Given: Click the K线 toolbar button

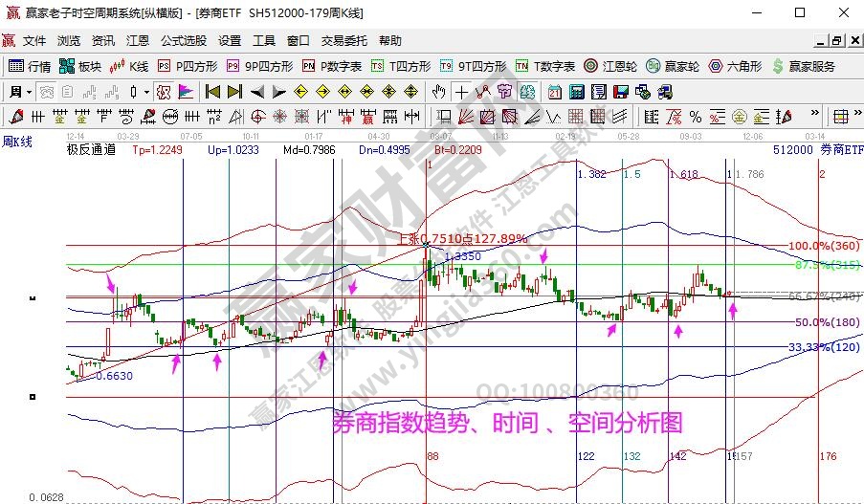Looking at the screenshot, I should click(x=129, y=66).
